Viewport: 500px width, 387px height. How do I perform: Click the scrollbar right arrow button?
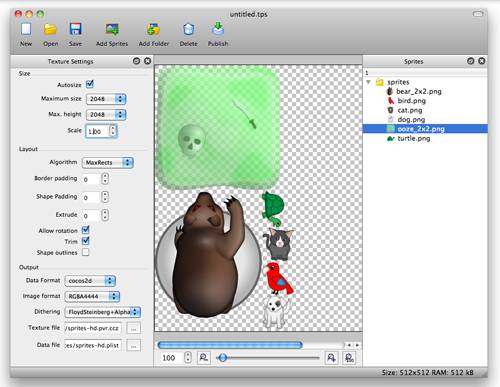point(357,345)
